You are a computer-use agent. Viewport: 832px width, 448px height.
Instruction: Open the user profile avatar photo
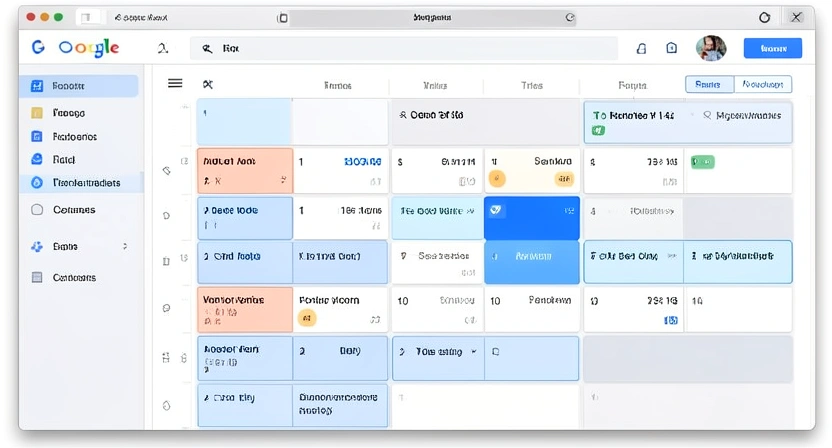click(x=711, y=48)
